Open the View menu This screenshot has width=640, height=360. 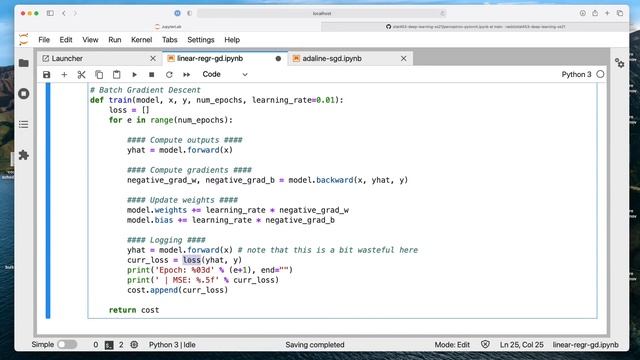90,40
